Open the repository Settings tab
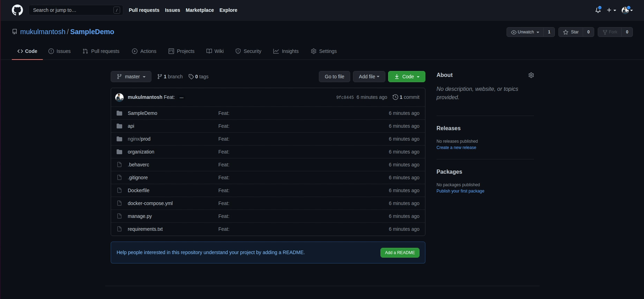644x299 pixels. coord(324,51)
